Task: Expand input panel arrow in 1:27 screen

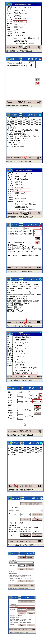Action: click(41, 102)
